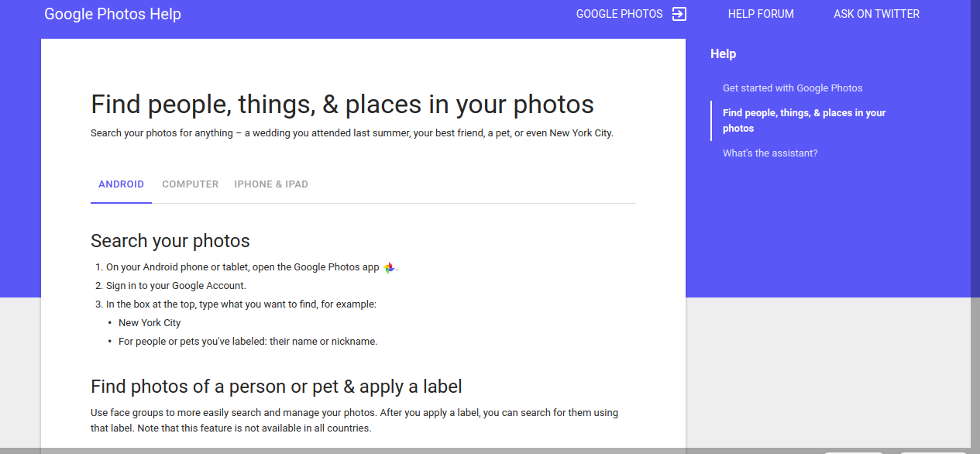The width and height of the screenshot is (980, 454).
Task: Click the 'For people or pets you've labeled' bullet
Action: pos(248,342)
